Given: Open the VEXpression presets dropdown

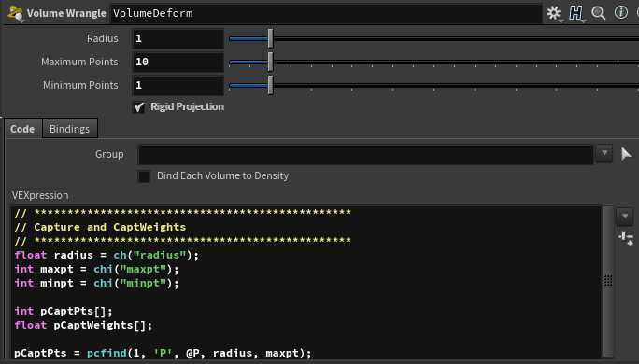Looking at the screenshot, I should (x=624, y=217).
